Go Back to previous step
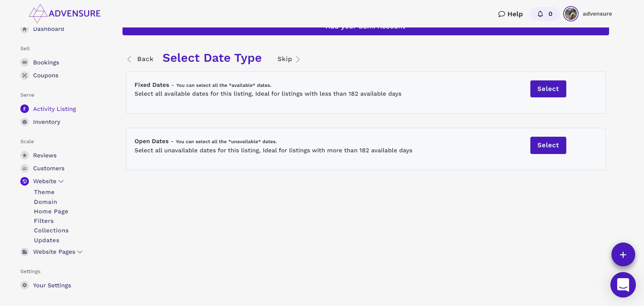This screenshot has height=306, width=644. tap(140, 59)
